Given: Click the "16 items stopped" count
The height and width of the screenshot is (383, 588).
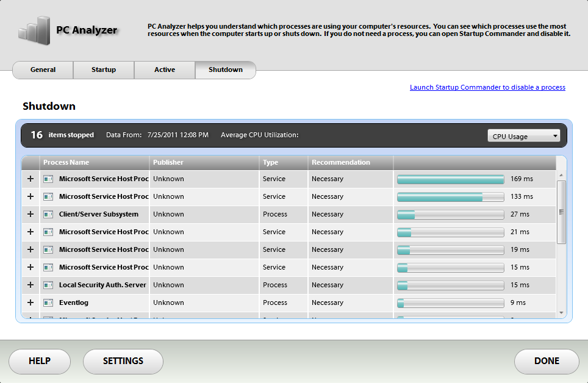Looking at the screenshot, I should tap(62, 135).
